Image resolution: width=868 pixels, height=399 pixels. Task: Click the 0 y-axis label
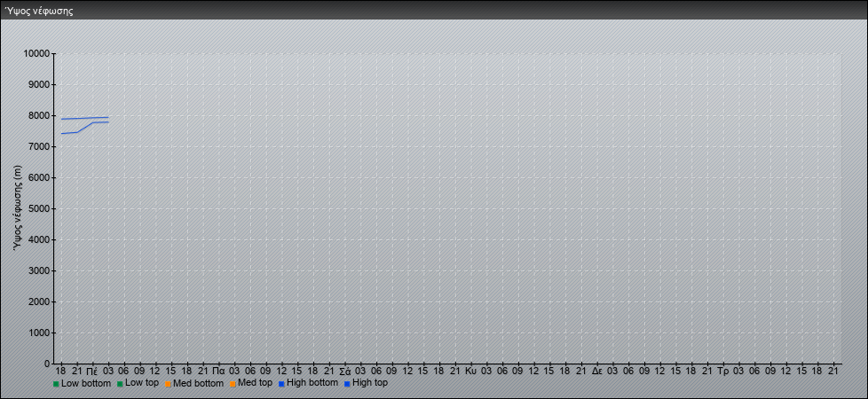tap(48, 364)
